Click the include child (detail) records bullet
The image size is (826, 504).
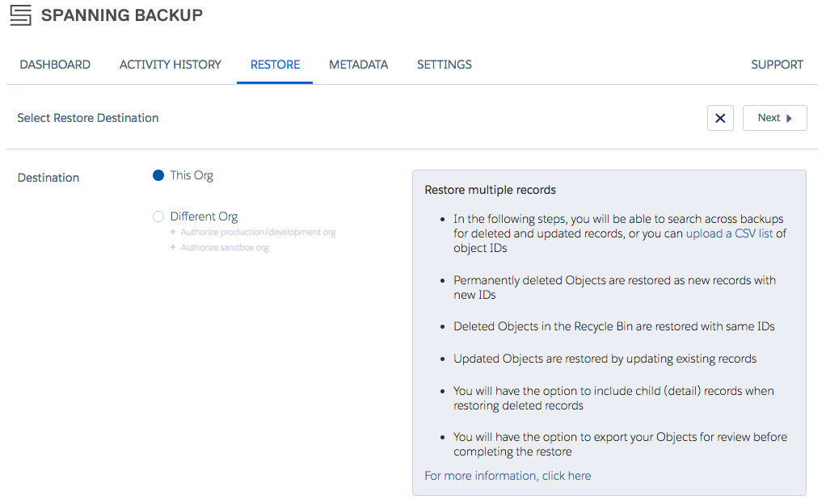(x=613, y=398)
